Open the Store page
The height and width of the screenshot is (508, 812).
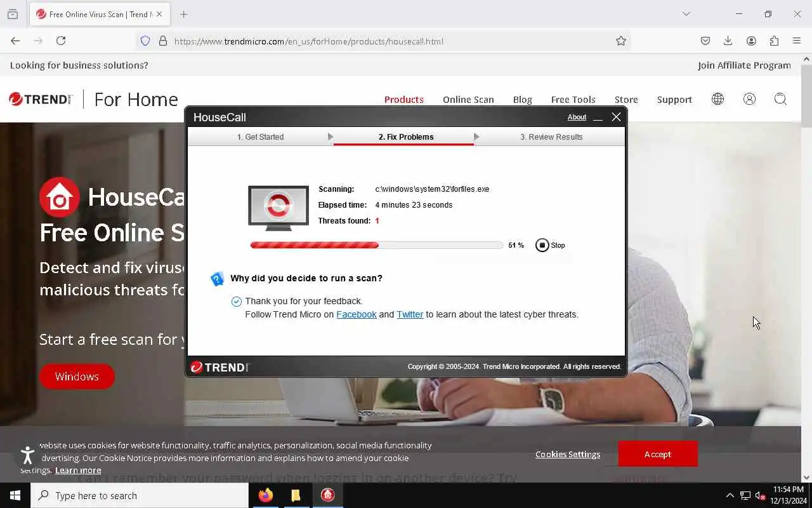click(626, 100)
